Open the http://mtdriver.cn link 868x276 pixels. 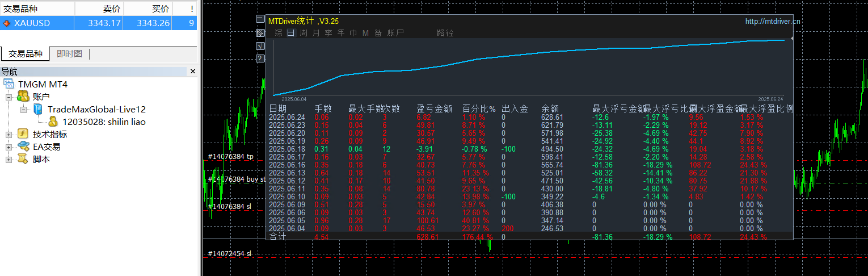coord(773,21)
